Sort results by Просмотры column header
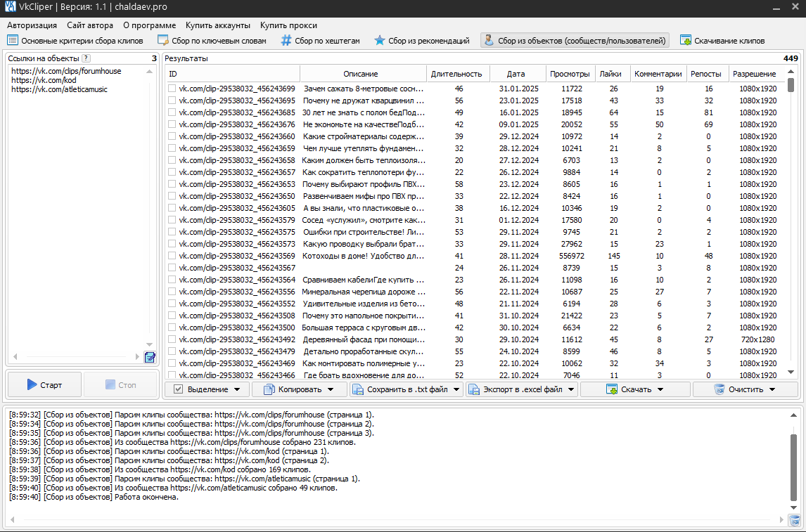 (x=570, y=74)
